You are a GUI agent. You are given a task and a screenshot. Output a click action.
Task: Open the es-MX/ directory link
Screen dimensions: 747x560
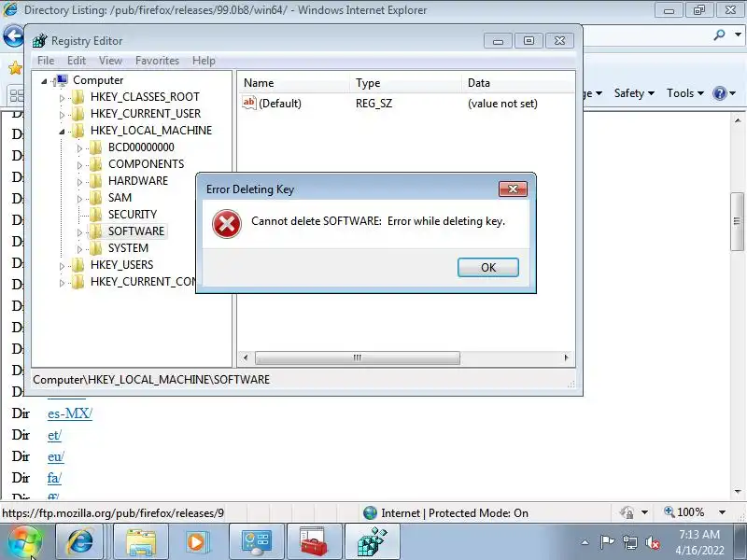pos(70,413)
